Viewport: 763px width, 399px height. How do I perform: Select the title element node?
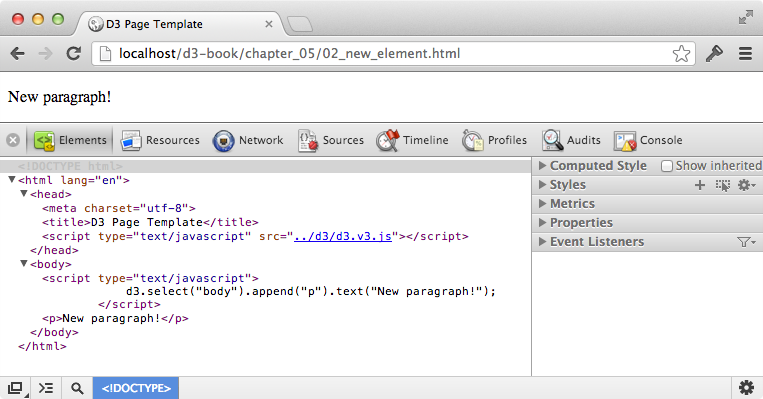pos(150,222)
